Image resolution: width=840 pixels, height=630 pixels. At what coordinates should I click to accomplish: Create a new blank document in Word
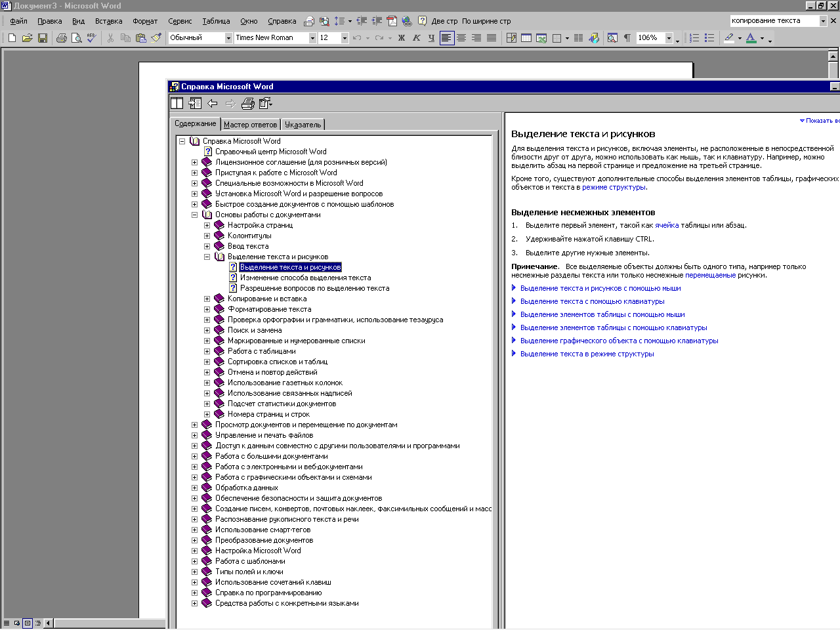pos(12,38)
